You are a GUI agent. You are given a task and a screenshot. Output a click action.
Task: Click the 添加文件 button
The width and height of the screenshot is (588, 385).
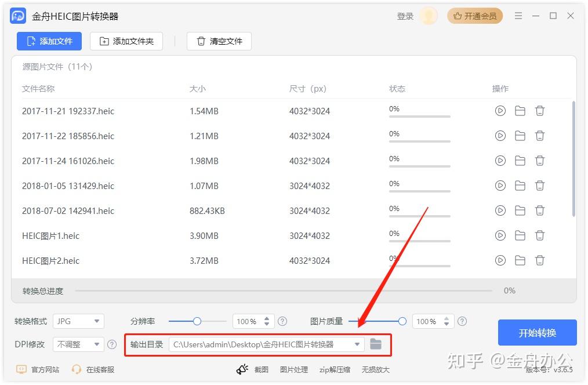click(49, 41)
